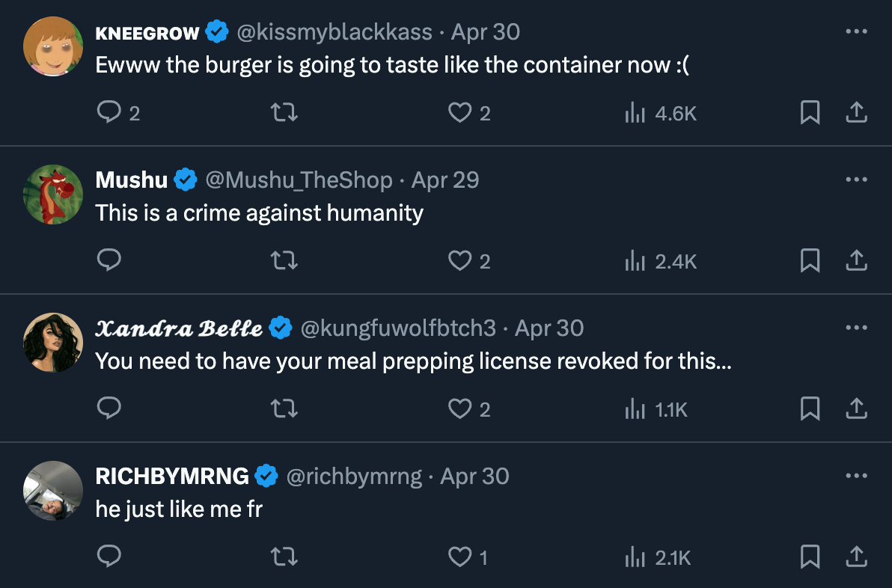Share the Xandra Belle tweet
Screen dimensions: 892x588
pos(856,409)
